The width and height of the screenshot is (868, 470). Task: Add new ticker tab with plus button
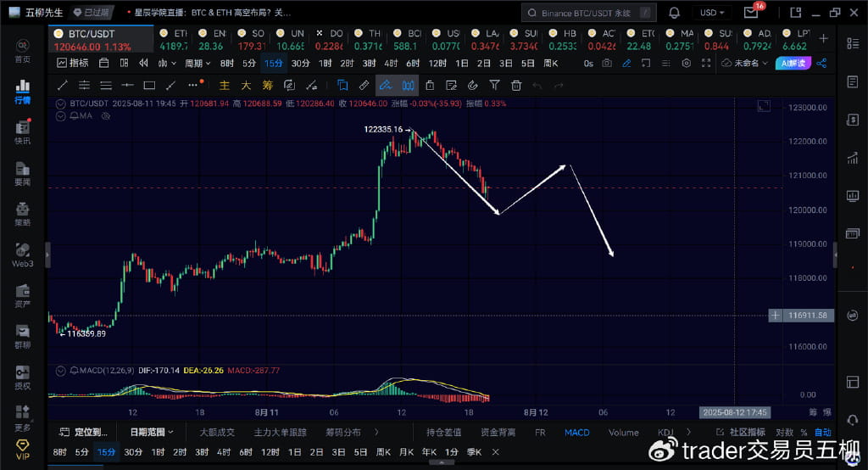tap(823, 38)
